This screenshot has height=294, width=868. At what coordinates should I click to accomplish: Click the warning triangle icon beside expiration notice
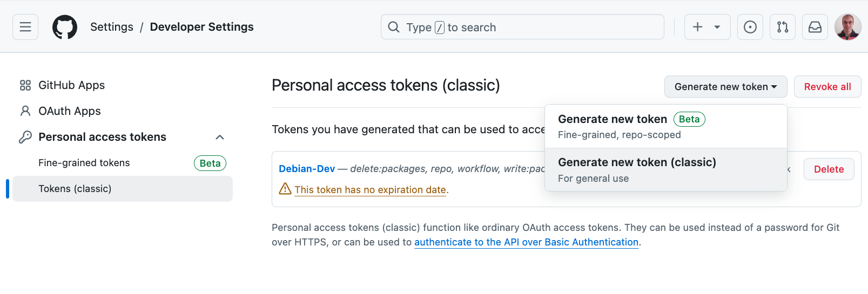click(x=285, y=189)
